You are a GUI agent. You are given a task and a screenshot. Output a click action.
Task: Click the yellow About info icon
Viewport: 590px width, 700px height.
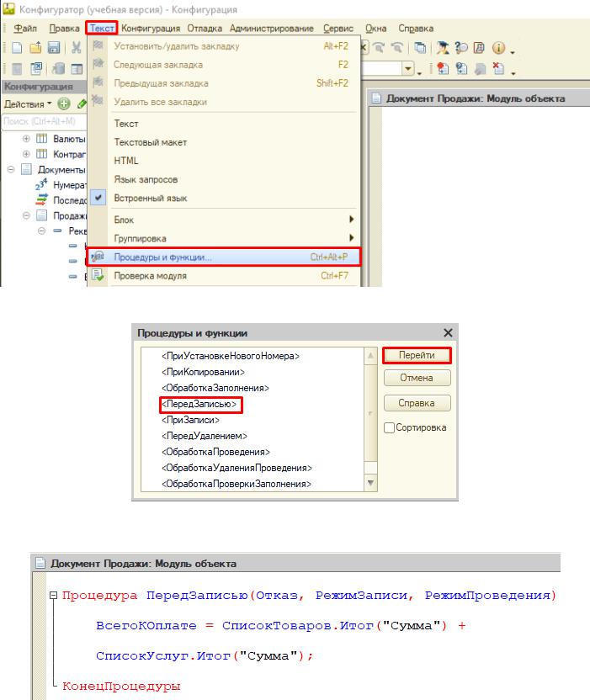pyautogui.click(x=498, y=47)
